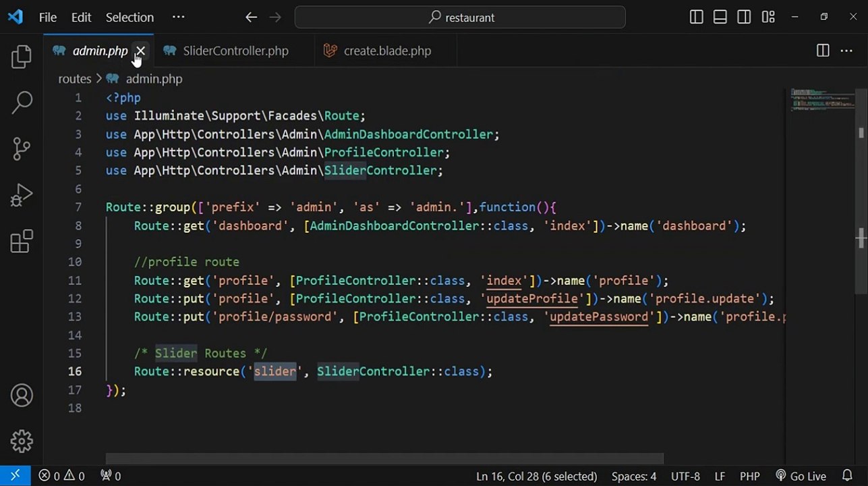The width and height of the screenshot is (868, 486).
Task: Open the Explorer view in activity bar
Action: pos(22,57)
